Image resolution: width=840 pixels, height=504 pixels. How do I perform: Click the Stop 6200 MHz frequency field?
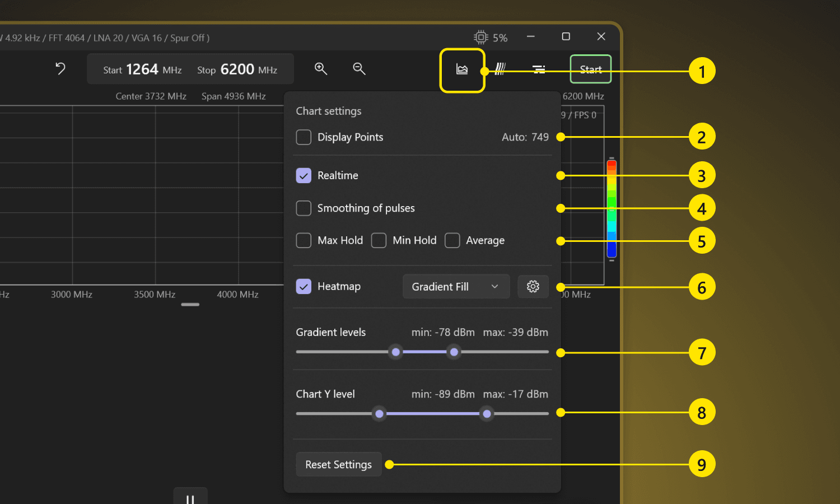coord(237,69)
